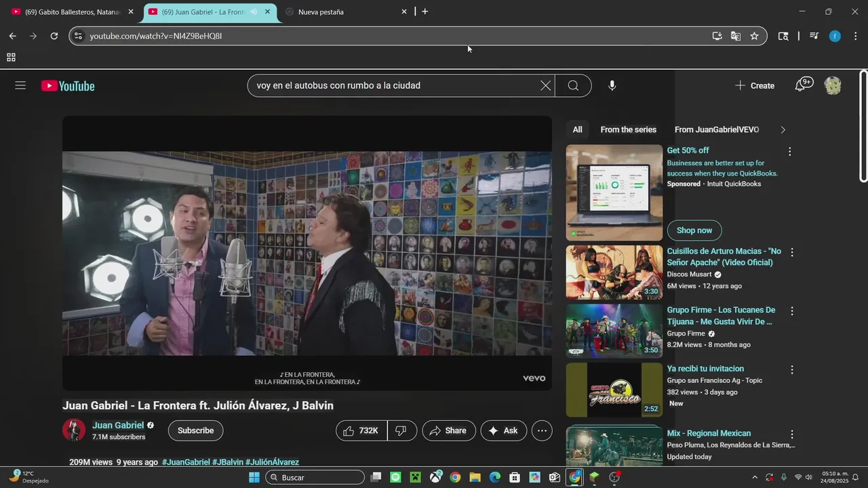Viewport: 868px width, 488px height.
Task: Open browser profile avatar
Action: pyautogui.click(x=835, y=36)
